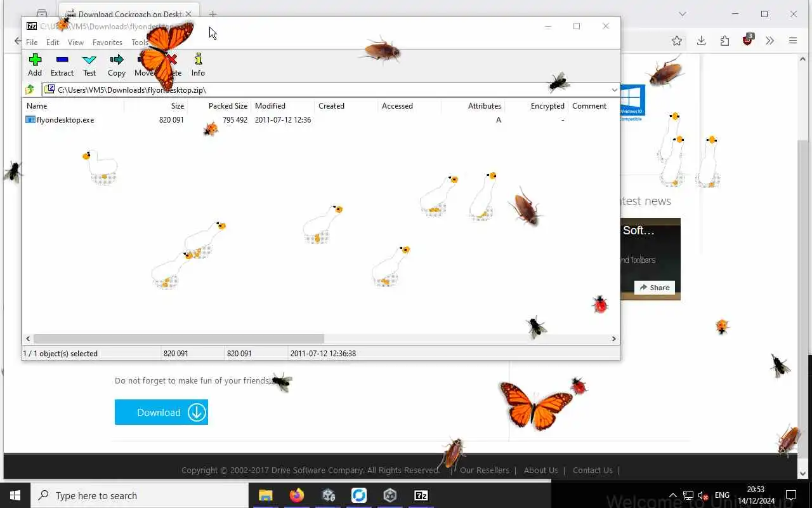The image size is (812, 508).
Task: Click the Share button on the video
Action: [x=655, y=288]
